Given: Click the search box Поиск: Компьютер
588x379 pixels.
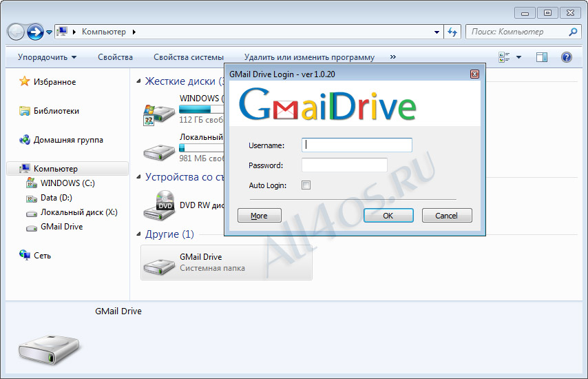Looking at the screenshot, I should pos(522,32).
